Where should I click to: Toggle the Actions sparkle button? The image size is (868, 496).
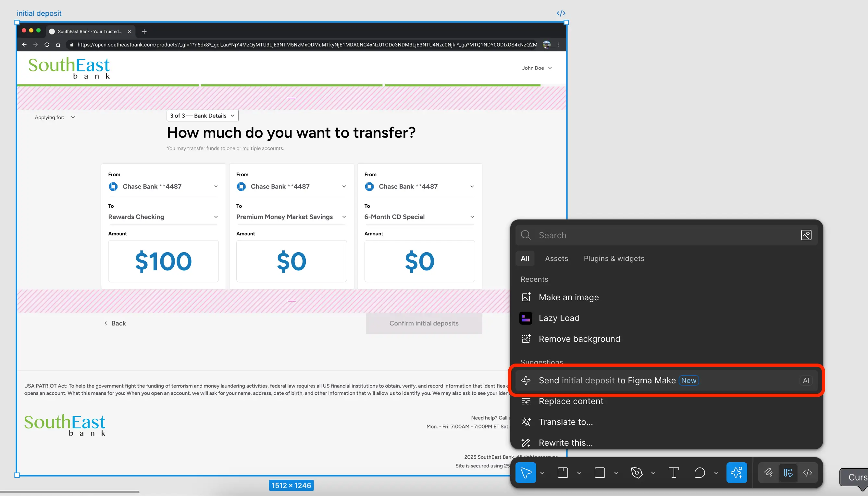click(737, 473)
